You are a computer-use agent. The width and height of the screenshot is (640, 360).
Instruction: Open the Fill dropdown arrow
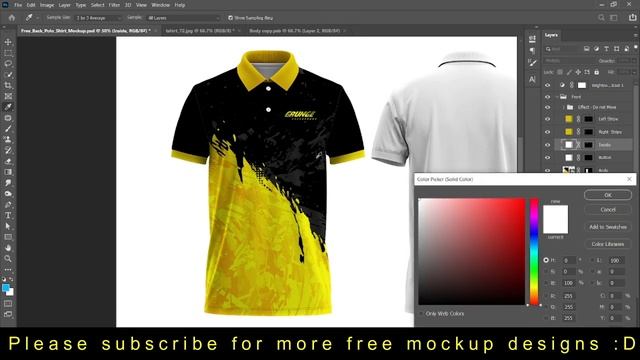click(633, 72)
